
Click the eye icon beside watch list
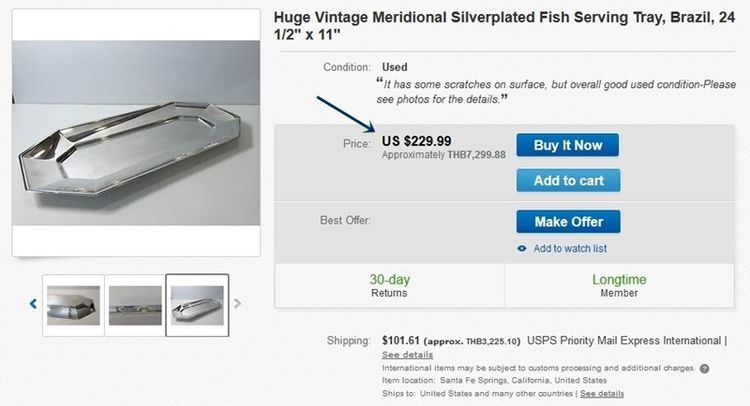[x=522, y=249]
